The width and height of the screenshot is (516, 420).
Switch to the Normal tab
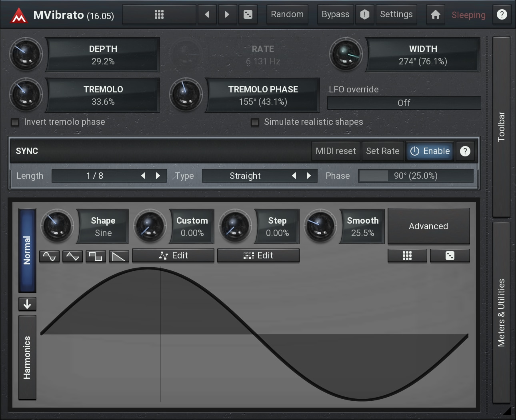coord(27,250)
